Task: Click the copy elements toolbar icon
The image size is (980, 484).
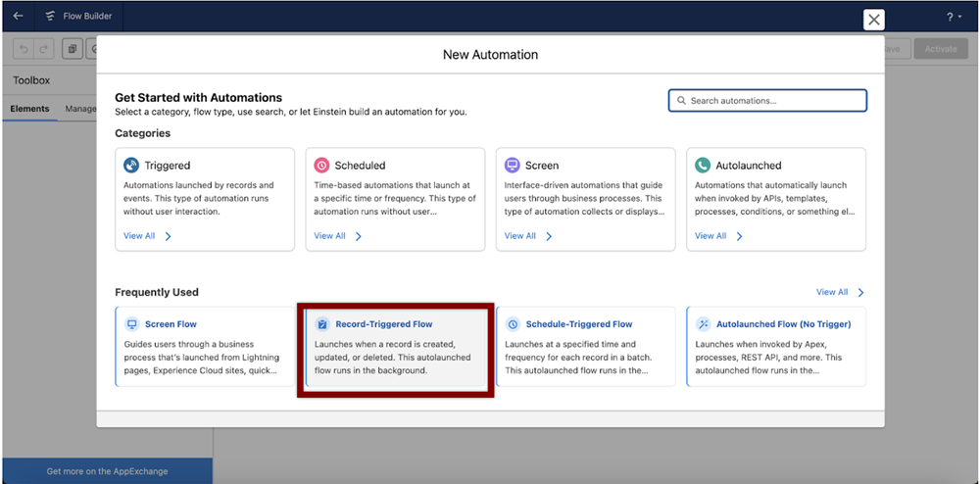Action: pos(72,49)
